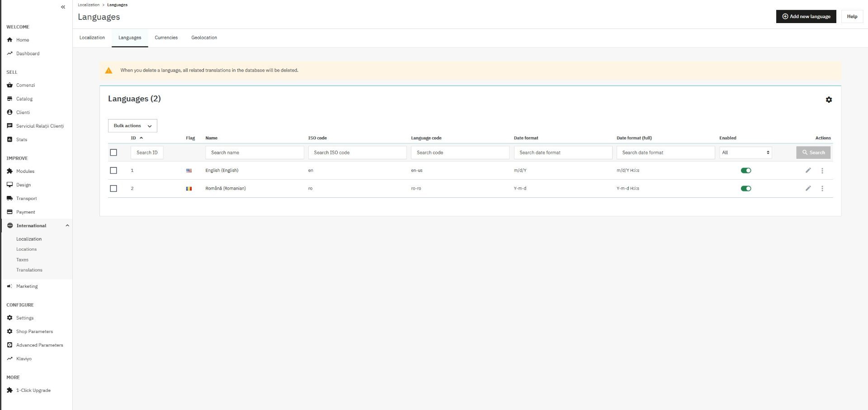This screenshot has height=410, width=868.
Task: Click the 1-Click Upgrade puzzle icon
Action: (9, 390)
